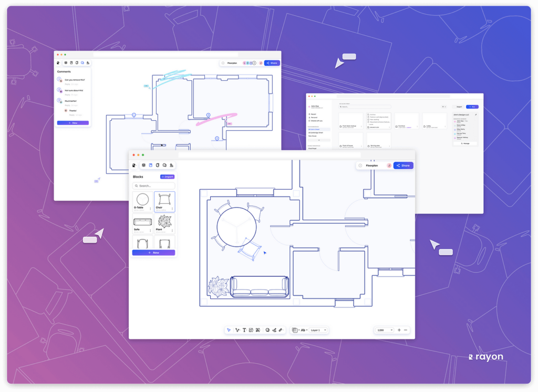Select the Sofa block thumbnail
This screenshot has height=392, width=538.
coord(142,223)
